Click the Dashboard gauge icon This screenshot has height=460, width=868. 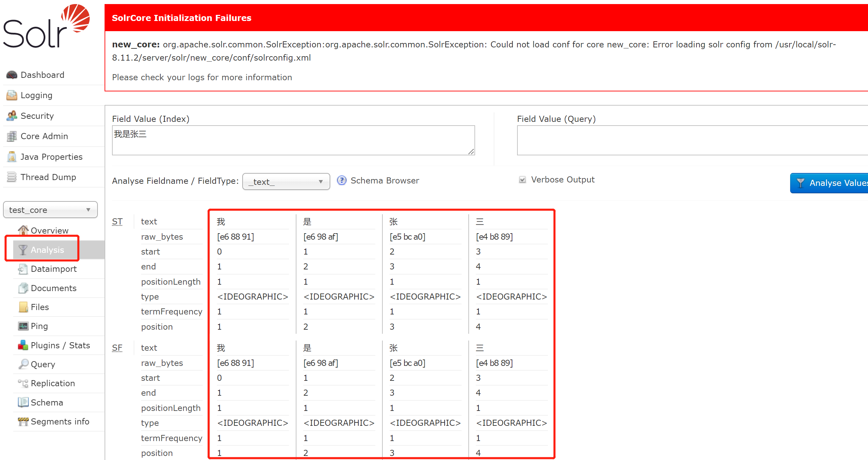(x=12, y=75)
